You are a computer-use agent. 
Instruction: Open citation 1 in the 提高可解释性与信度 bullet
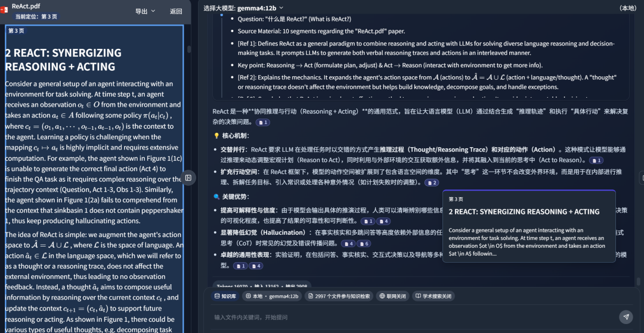(x=367, y=222)
